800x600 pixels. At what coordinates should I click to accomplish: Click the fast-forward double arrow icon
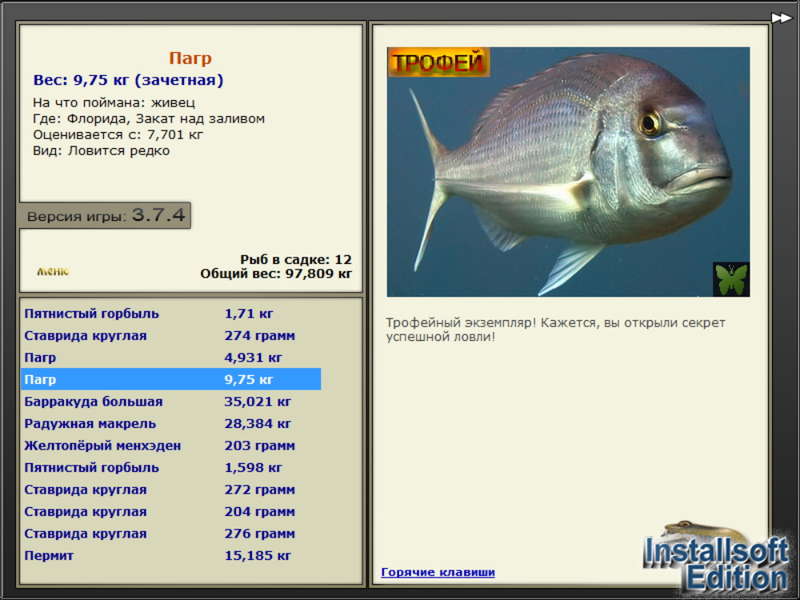click(x=781, y=18)
